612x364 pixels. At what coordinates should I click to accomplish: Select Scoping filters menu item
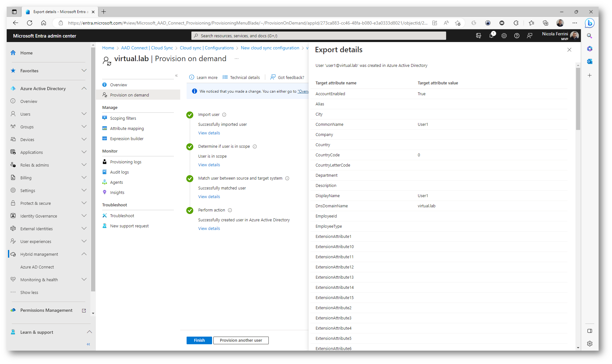(123, 118)
